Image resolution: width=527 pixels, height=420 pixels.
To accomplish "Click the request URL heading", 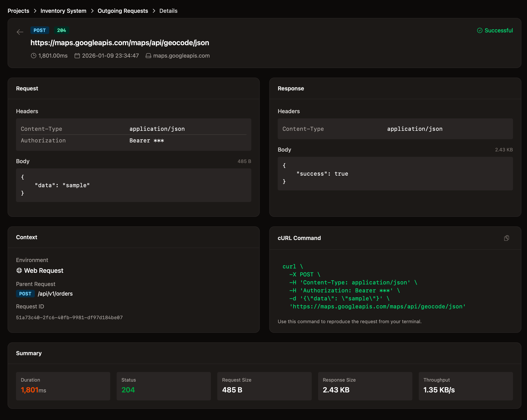I will pos(119,43).
